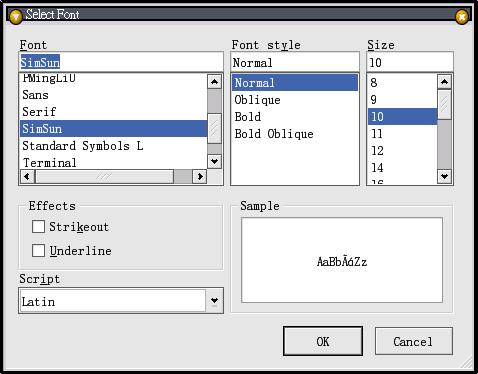This screenshot has width=478, height=374.
Task: Click the font list scroll up arrow
Action: (x=214, y=82)
